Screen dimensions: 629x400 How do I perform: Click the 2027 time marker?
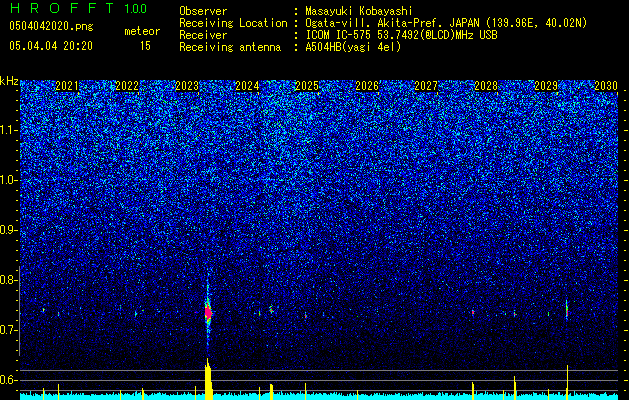(x=426, y=86)
